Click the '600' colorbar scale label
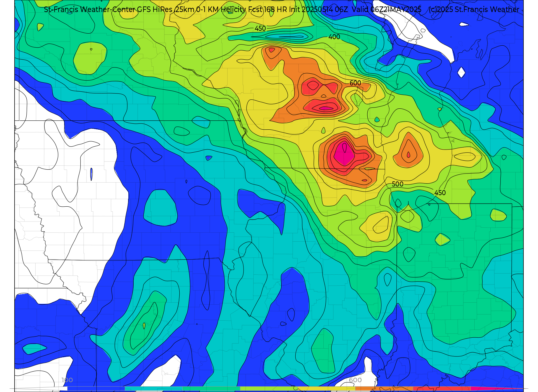 (x=355, y=380)
